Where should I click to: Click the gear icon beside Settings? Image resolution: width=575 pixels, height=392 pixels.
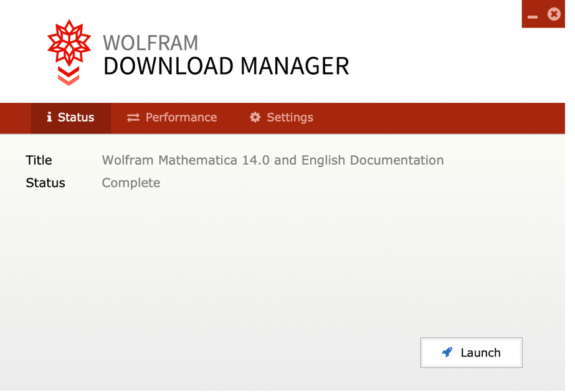pos(255,117)
